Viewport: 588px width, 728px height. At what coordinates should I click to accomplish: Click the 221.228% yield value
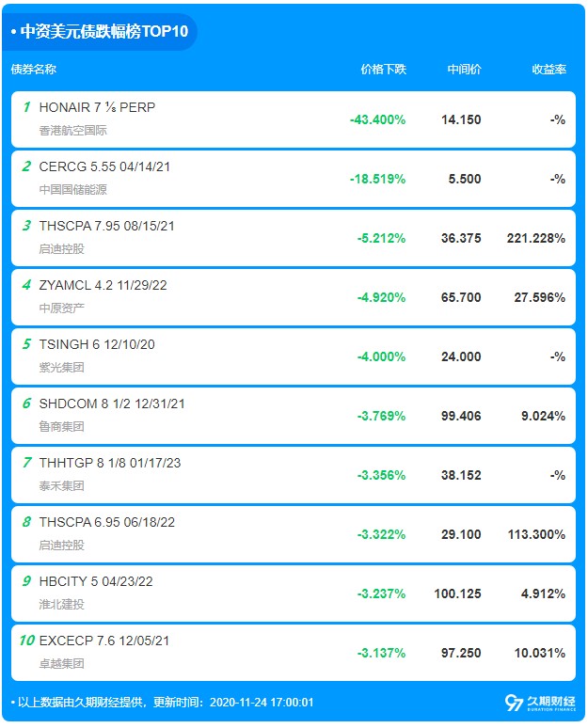[536, 238]
